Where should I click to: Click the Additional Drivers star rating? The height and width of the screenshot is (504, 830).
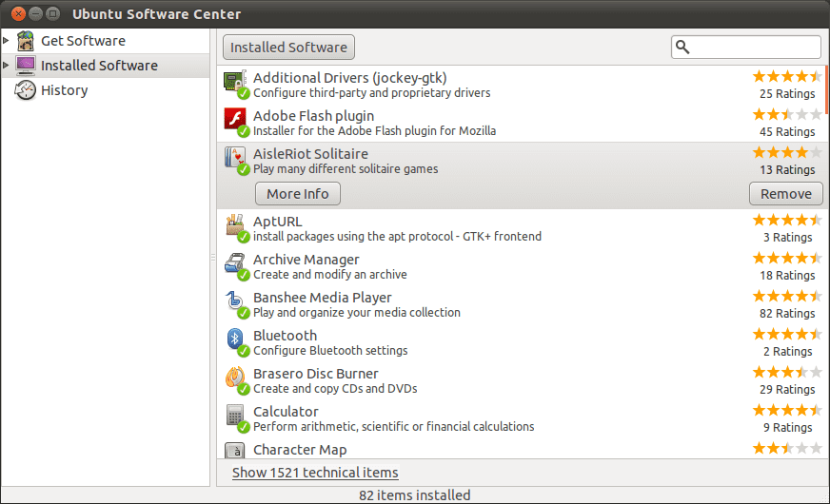click(787, 77)
